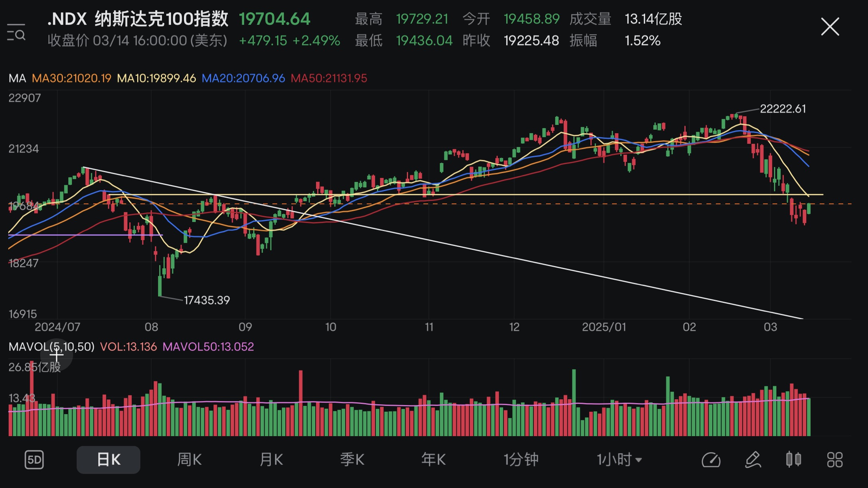Select the 日K daily candlestick tab
Image resolution: width=868 pixels, height=488 pixels.
108,460
